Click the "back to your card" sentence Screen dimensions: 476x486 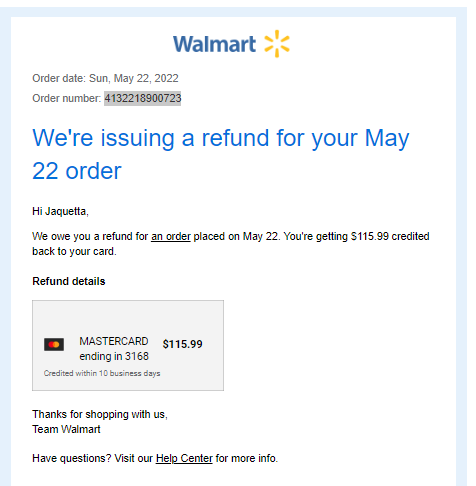coord(74,251)
